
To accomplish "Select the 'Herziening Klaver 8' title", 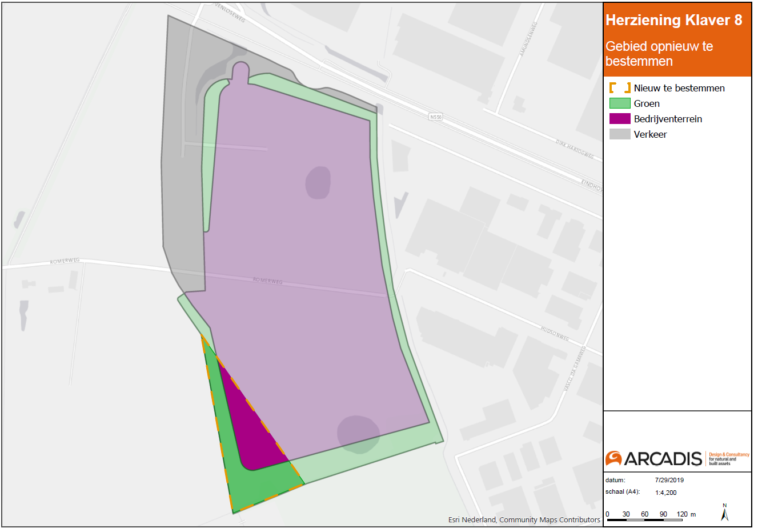I will [x=673, y=20].
